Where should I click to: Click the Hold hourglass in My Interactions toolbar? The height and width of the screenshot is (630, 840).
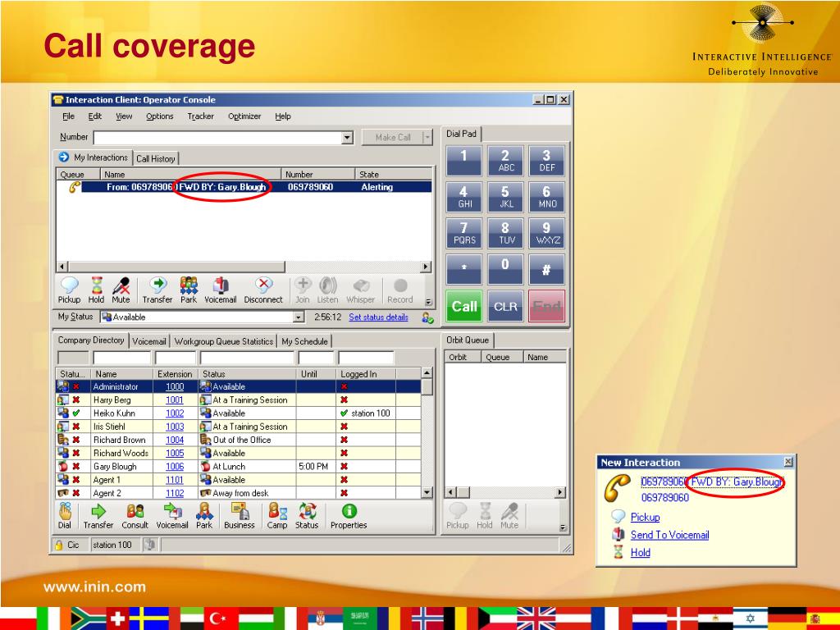tap(97, 290)
